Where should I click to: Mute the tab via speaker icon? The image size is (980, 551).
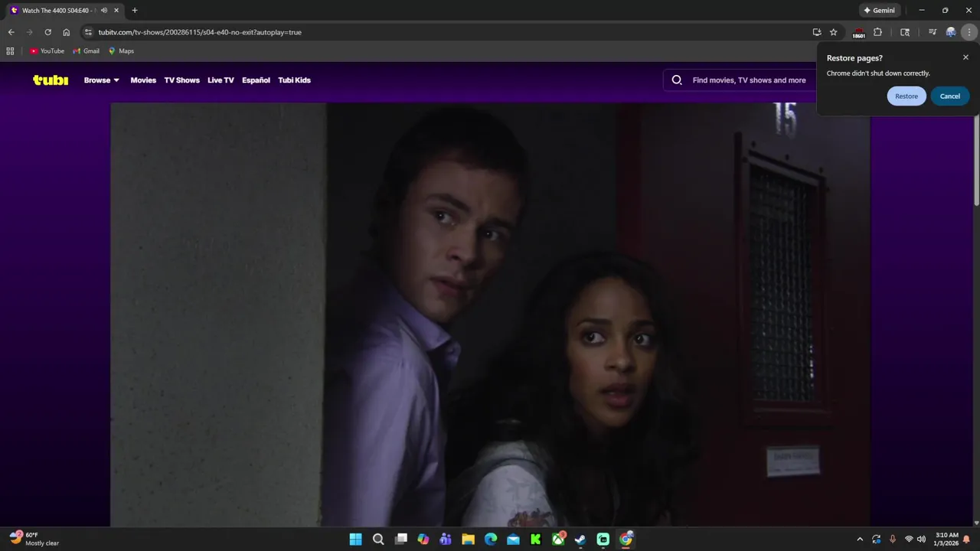104,11
